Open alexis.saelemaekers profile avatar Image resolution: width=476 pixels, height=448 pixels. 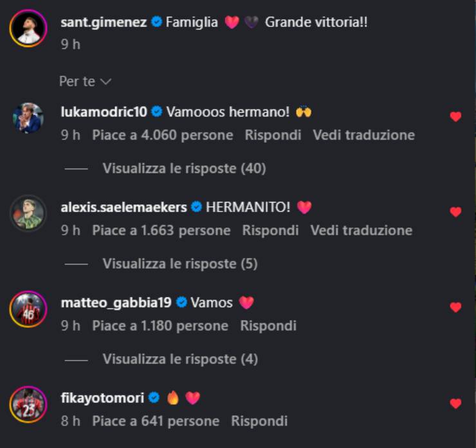pyautogui.click(x=28, y=213)
